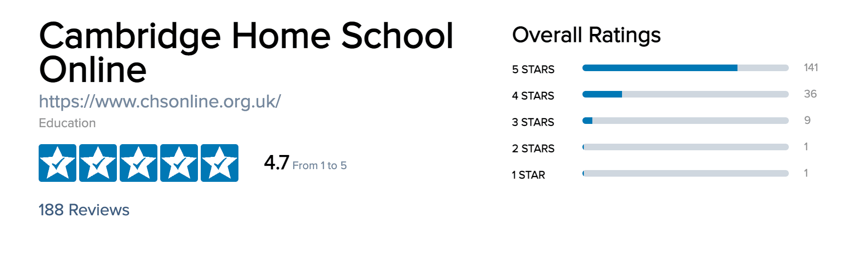Click the Education category label

67,123
